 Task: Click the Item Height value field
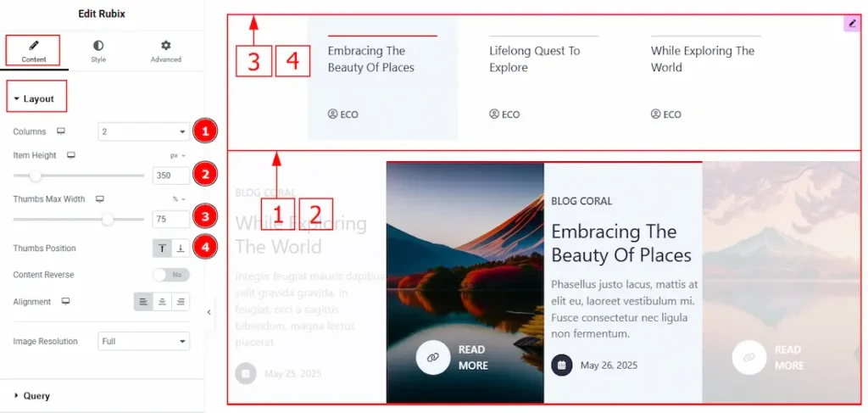[x=171, y=176]
